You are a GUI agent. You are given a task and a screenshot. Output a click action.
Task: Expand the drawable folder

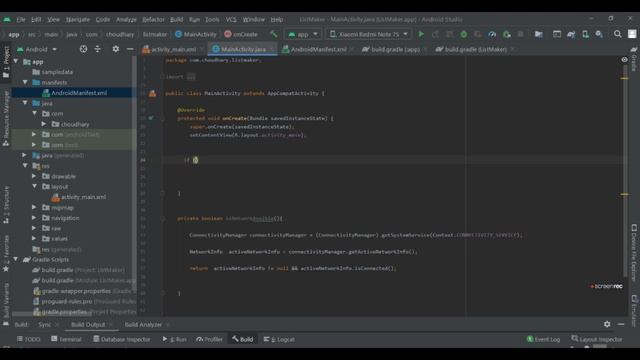click(35, 176)
